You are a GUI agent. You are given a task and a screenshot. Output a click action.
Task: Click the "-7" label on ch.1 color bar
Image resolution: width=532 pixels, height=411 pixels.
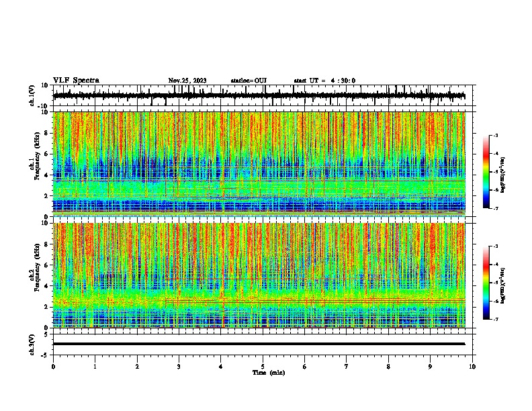[495, 208]
